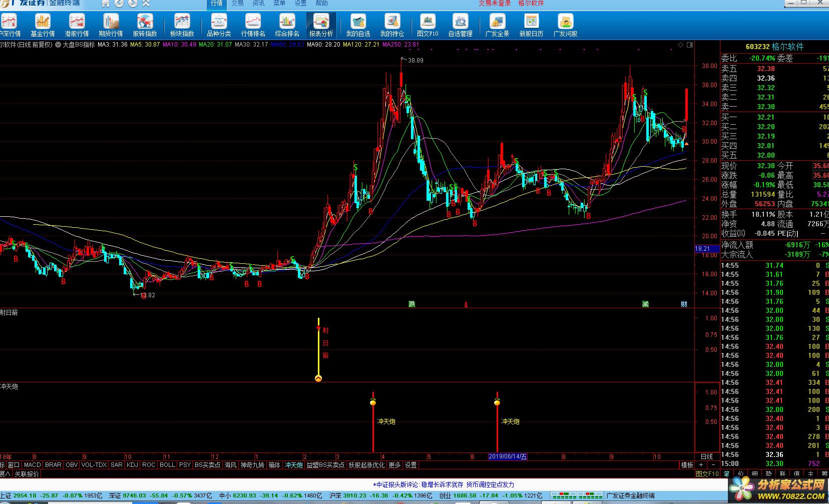Open 图文F10 toolbar icon

click(428, 25)
